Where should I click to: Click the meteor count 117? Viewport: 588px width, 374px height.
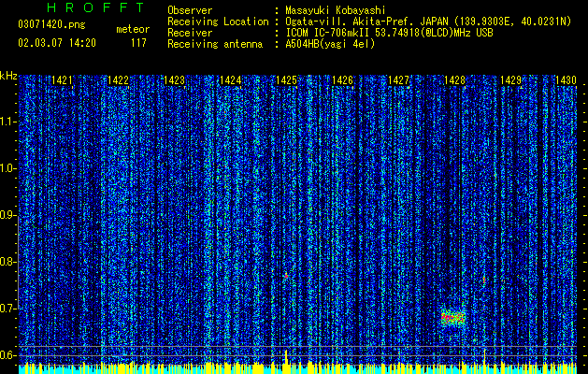click(138, 43)
